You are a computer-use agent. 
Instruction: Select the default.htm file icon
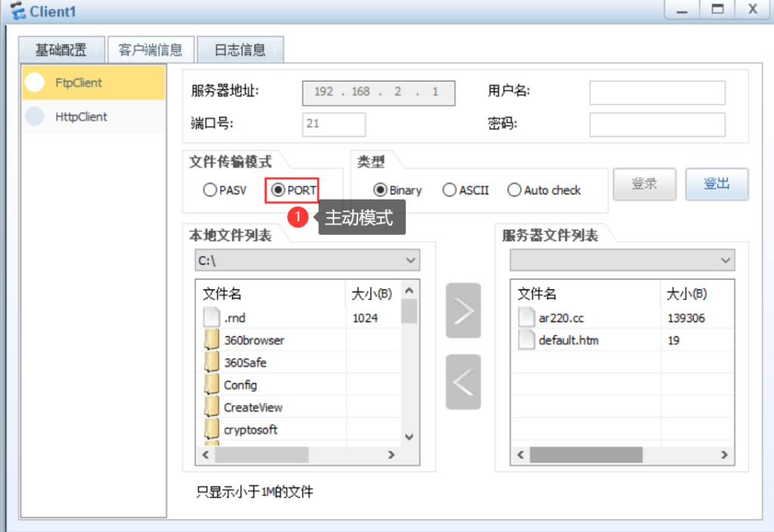[527, 340]
